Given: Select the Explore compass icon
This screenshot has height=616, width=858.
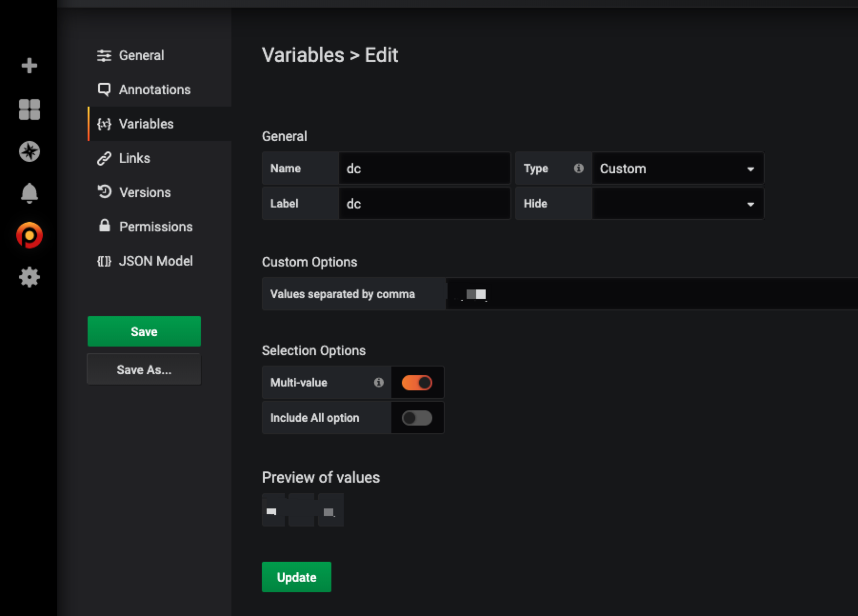Looking at the screenshot, I should pyautogui.click(x=30, y=151).
